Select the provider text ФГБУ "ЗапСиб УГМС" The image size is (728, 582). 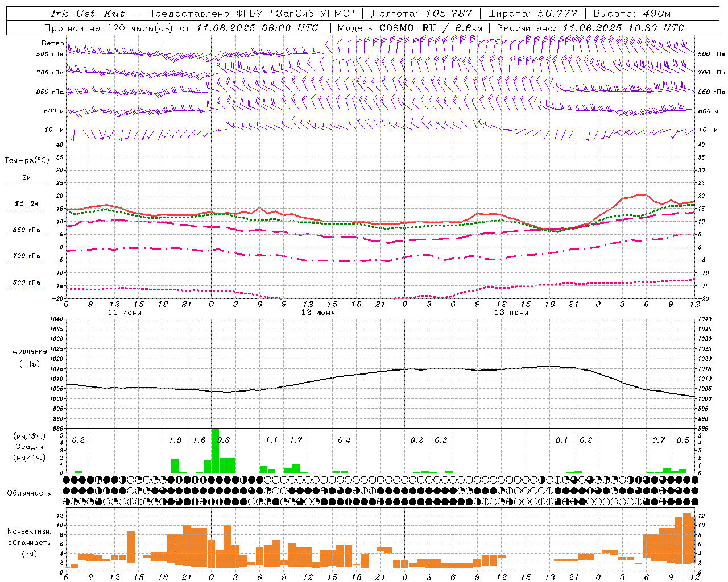click(x=295, y=14)
